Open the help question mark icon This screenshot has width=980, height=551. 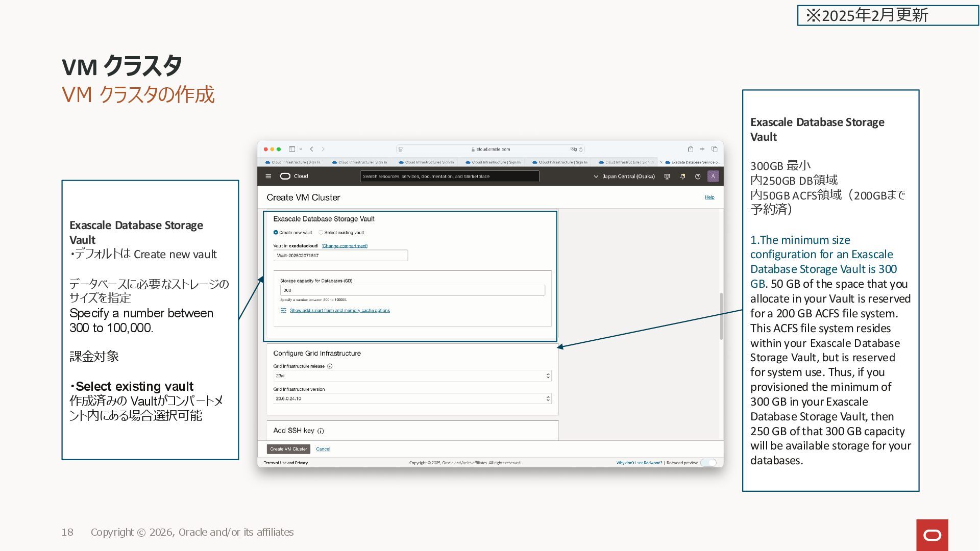point(698,177)
